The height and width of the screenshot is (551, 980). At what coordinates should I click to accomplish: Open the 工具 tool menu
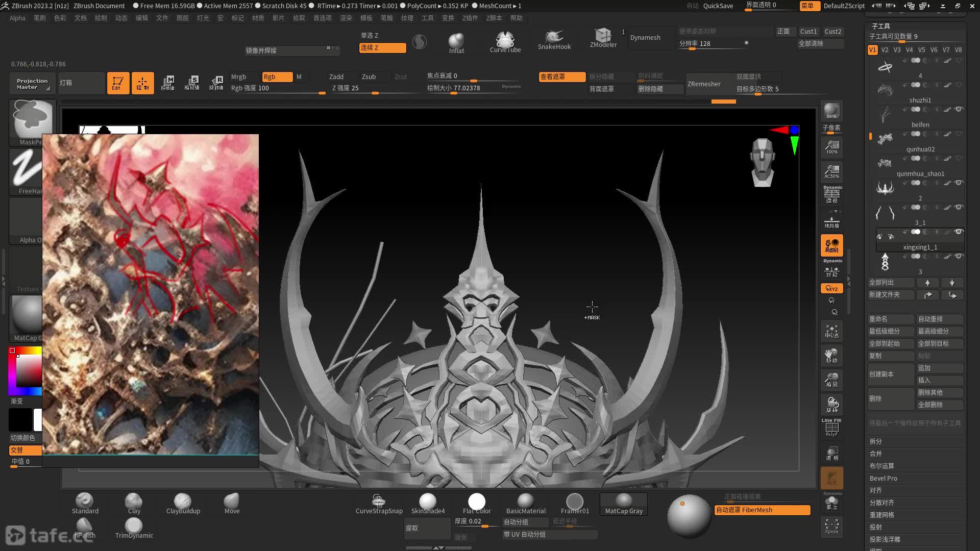point(428,18)
